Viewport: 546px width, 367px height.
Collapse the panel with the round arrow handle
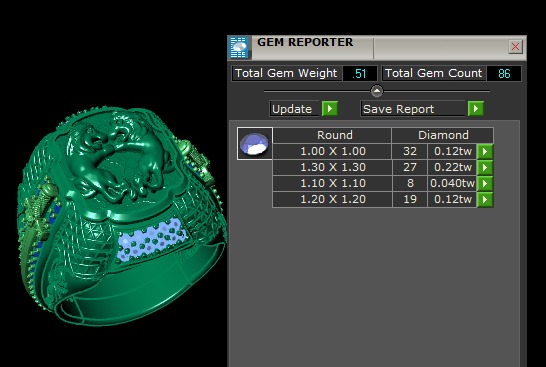[377, 91]
